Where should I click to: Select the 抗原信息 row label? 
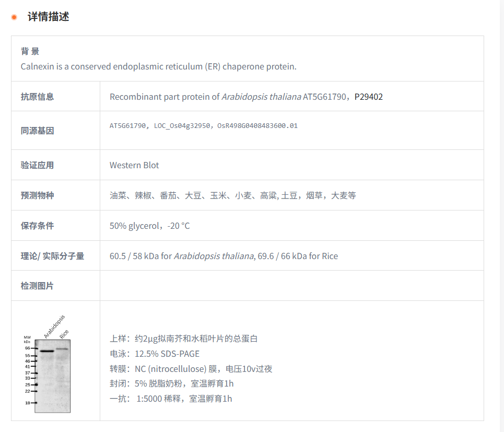click(x=37, y=97)
